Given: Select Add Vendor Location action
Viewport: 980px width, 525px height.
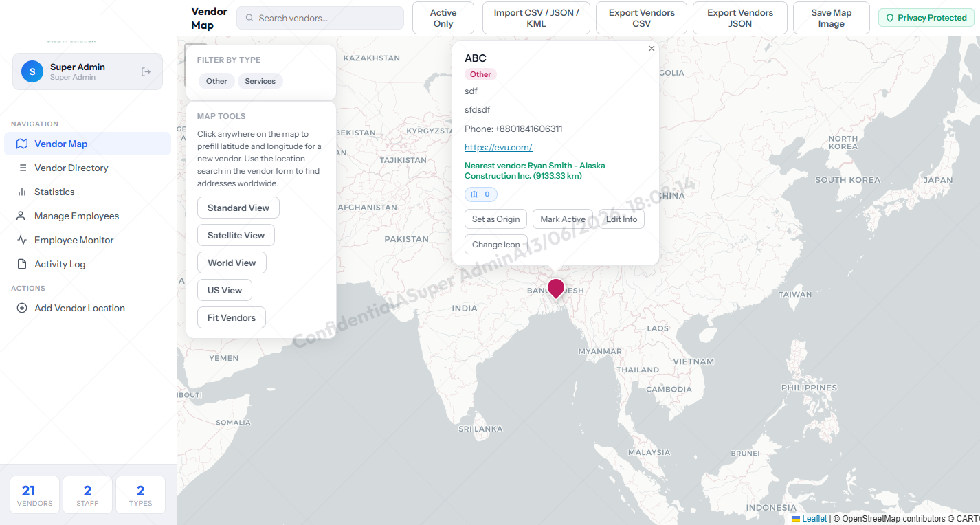Looking at the screenshot, I should 88,308.
